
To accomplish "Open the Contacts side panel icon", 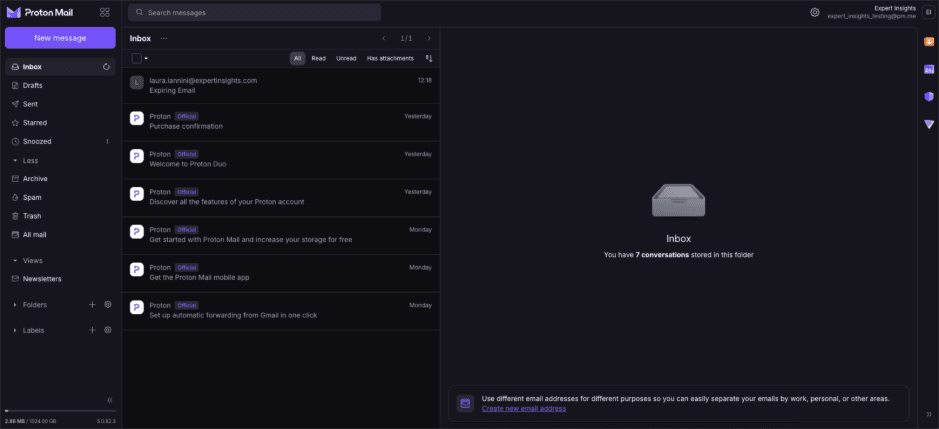I will click(x=929, y=41).
